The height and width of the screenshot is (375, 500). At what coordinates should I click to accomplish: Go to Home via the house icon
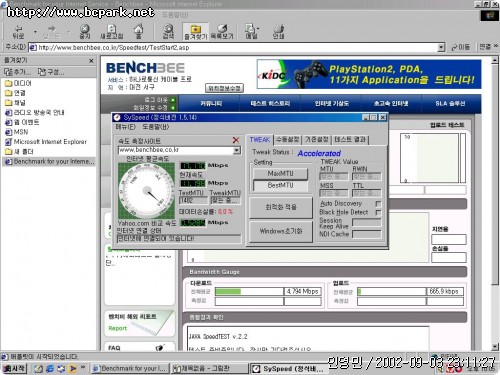138,31
